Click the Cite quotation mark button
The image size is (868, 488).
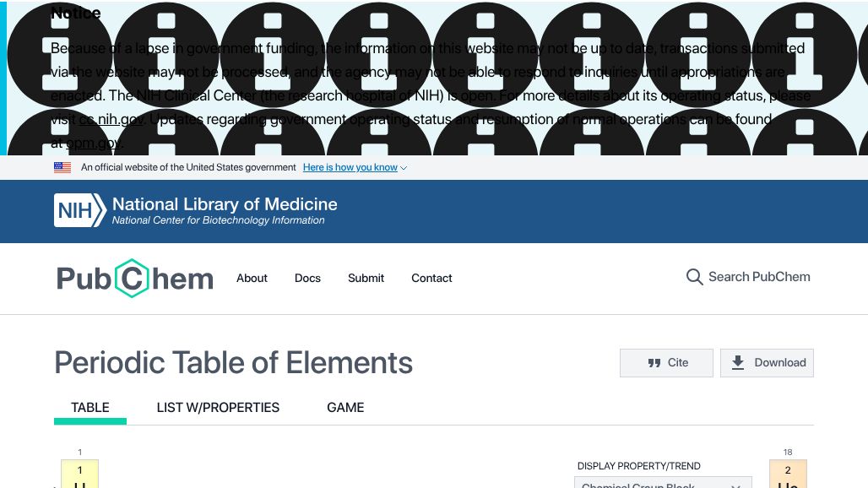[x=666, y=363]
